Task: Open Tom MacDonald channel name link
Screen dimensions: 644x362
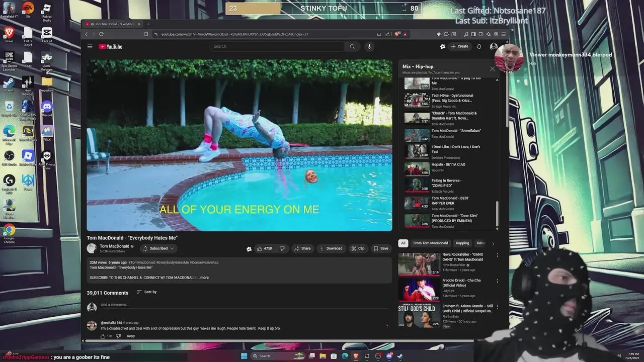Action: [x=114, y=246]
